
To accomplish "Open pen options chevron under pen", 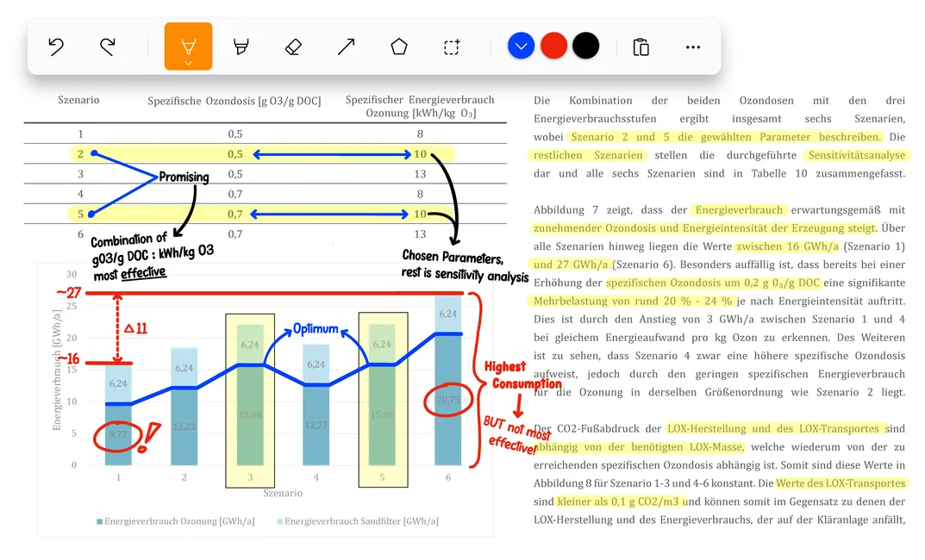I will point(188,63).
